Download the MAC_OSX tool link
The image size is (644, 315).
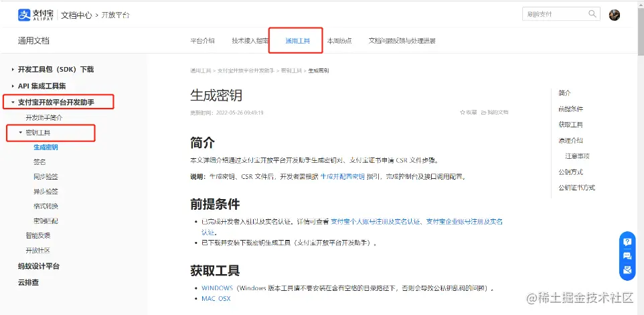216,298
